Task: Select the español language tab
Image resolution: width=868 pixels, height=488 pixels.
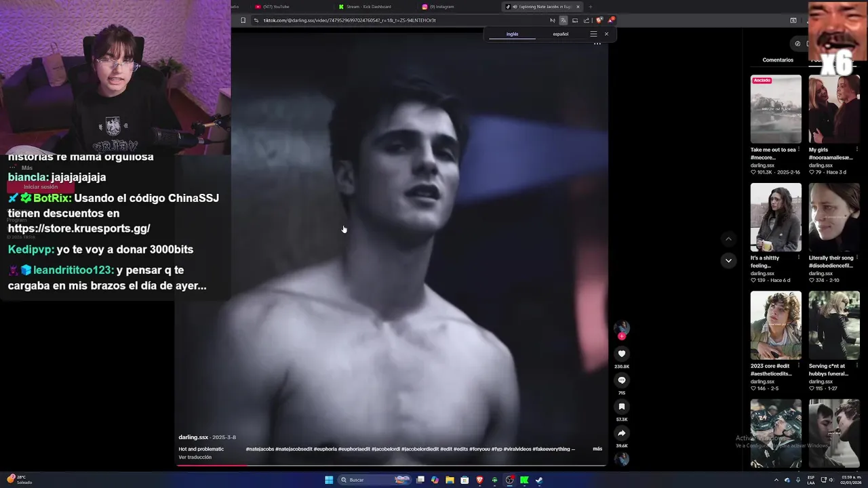Action: tap(560, 34)
